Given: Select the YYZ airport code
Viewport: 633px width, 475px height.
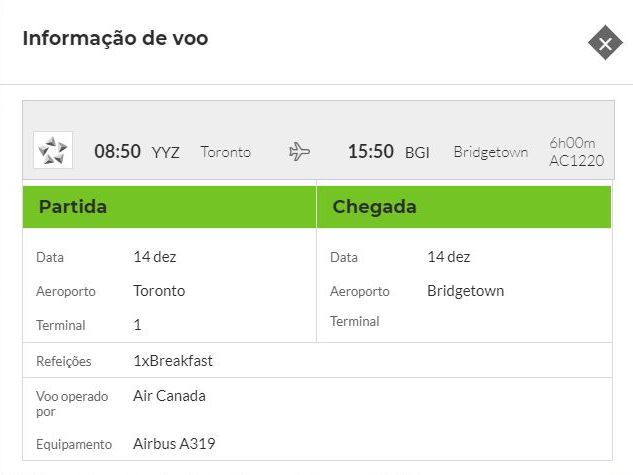Looking at the screenshot, I should pos(166,153).
